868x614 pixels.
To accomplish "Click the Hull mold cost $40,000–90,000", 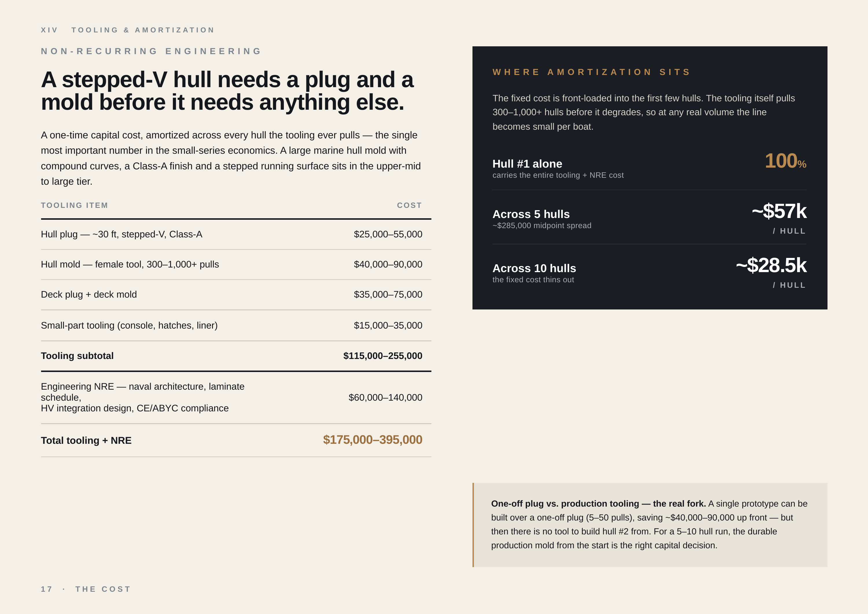I will point(388,264).
